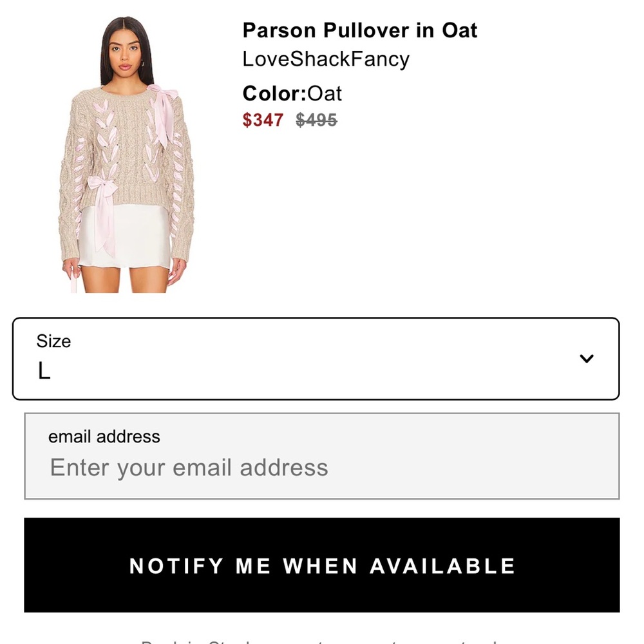Viewport: 644px width, 644px height.
Task: Click the chevron on the Size selector
Action: click(x=586, y=358)
